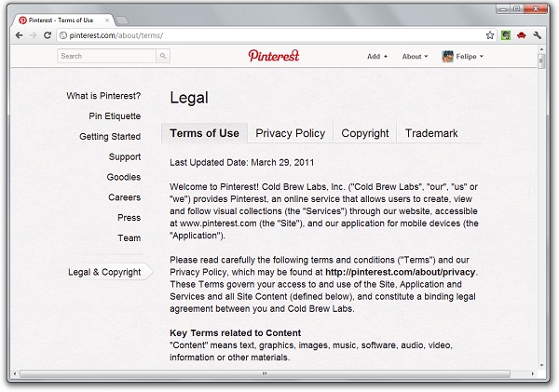Click the horizontal scrollbar at bottom

coord(263,374)
